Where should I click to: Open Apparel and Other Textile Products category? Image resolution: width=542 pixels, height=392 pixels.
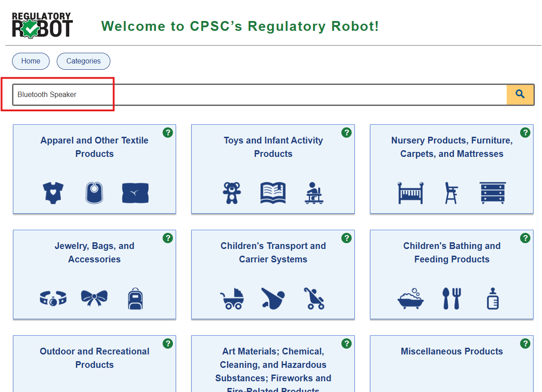pyautogui.click(x=94, y=169)
